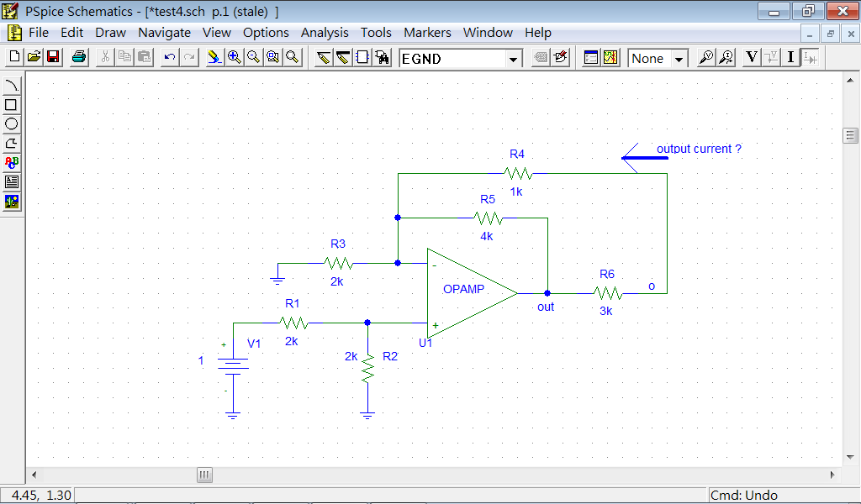Click the vertical scrollbar up arrow
Screen dimensions: 861x504
click(x=850, y=81)
